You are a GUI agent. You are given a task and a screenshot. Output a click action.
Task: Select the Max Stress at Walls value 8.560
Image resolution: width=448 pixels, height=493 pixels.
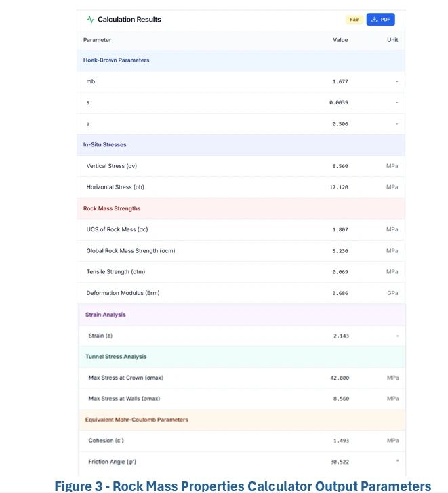click(341, 399)
